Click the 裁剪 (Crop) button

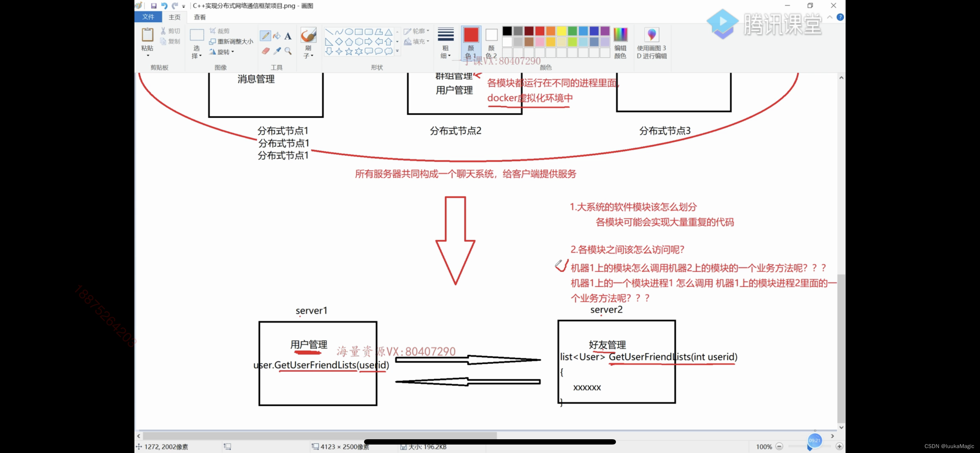coord(219,31)
